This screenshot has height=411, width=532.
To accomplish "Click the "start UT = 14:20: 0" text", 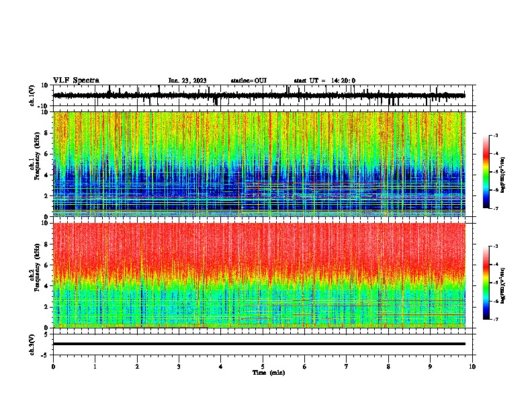I will [324, 81].
